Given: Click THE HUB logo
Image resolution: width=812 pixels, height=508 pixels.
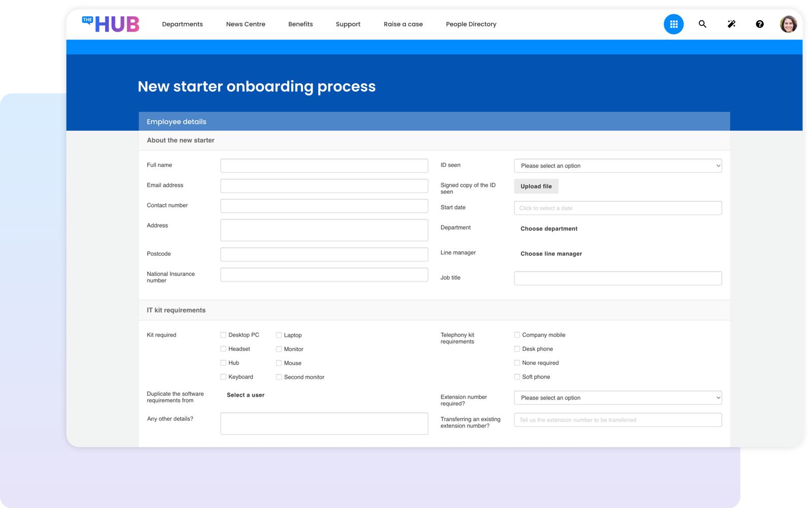Looking at the screenshot, I should [111, 23].
